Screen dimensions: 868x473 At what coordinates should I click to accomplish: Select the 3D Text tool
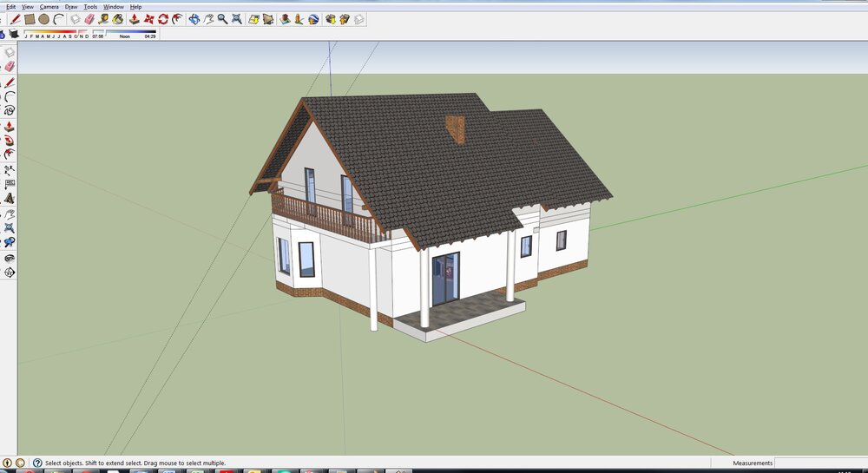point(10,198)
